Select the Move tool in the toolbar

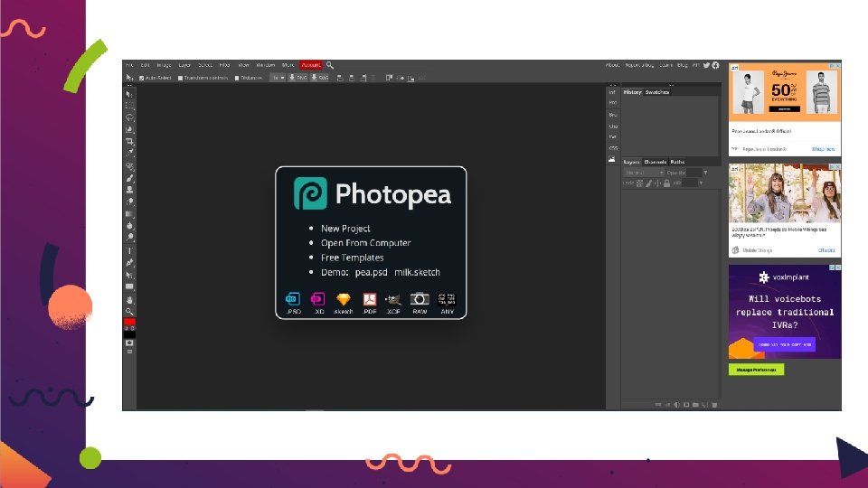pos(129,94)
